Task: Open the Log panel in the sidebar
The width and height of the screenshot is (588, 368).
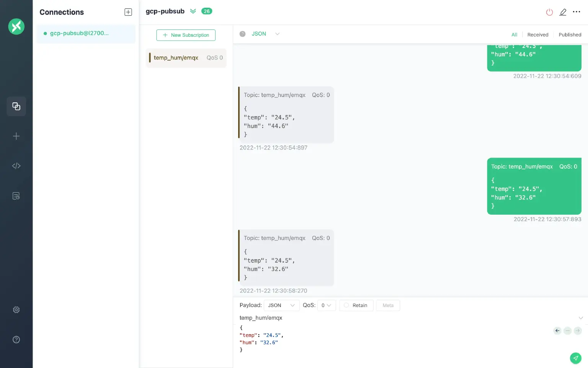Action: [x=16, y=195]
